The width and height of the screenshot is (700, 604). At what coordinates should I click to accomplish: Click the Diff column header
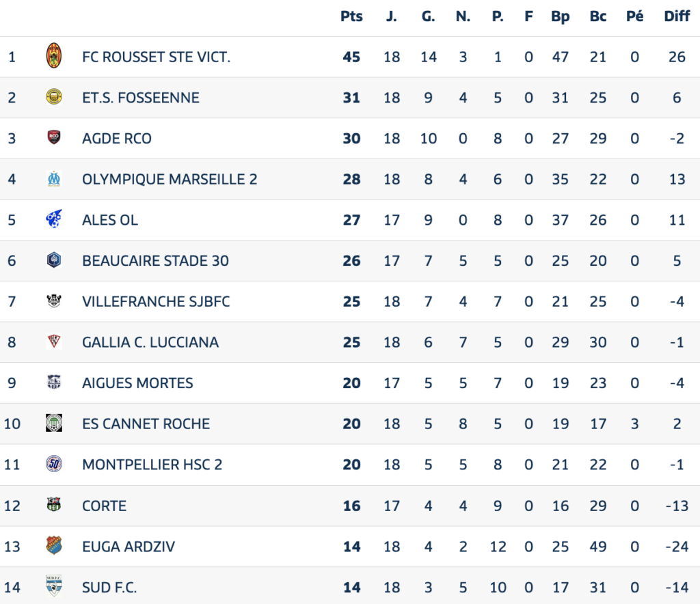677,17
